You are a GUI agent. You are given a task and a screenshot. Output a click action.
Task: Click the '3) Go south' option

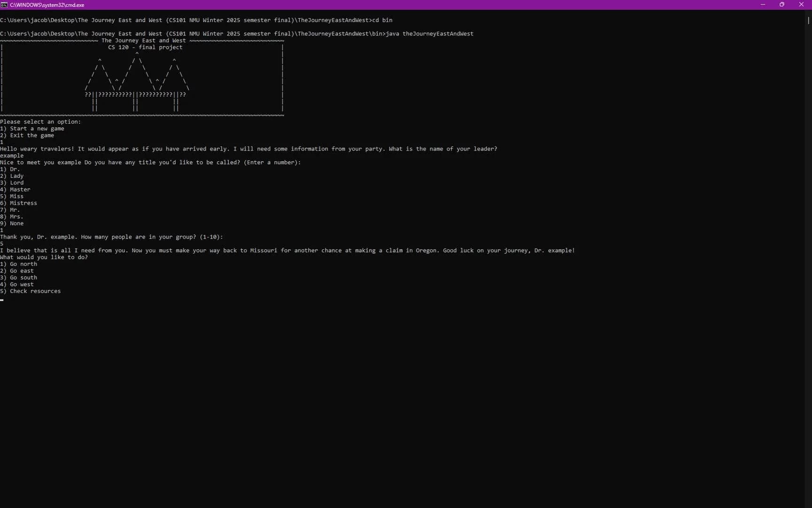coord(18,278)
